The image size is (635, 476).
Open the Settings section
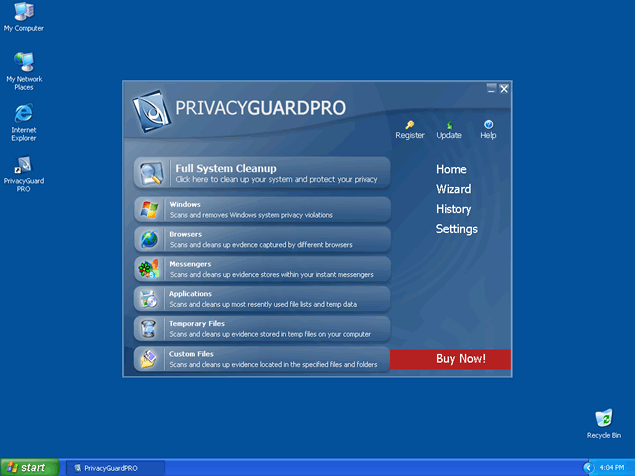456,229
